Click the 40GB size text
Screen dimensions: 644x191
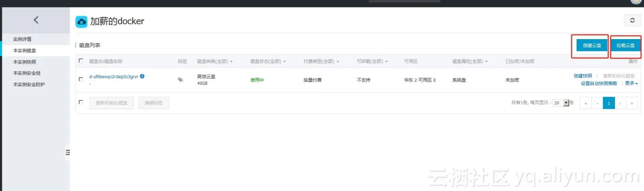203,84
